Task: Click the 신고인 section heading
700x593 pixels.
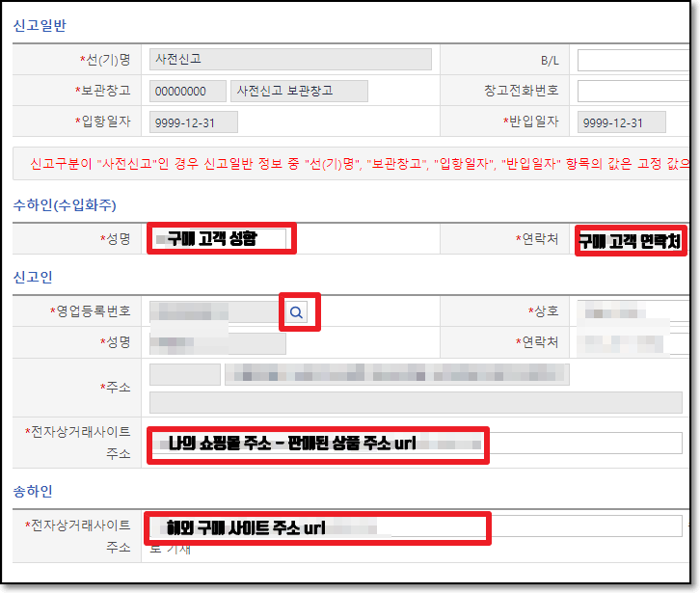Action: point(33,277)
